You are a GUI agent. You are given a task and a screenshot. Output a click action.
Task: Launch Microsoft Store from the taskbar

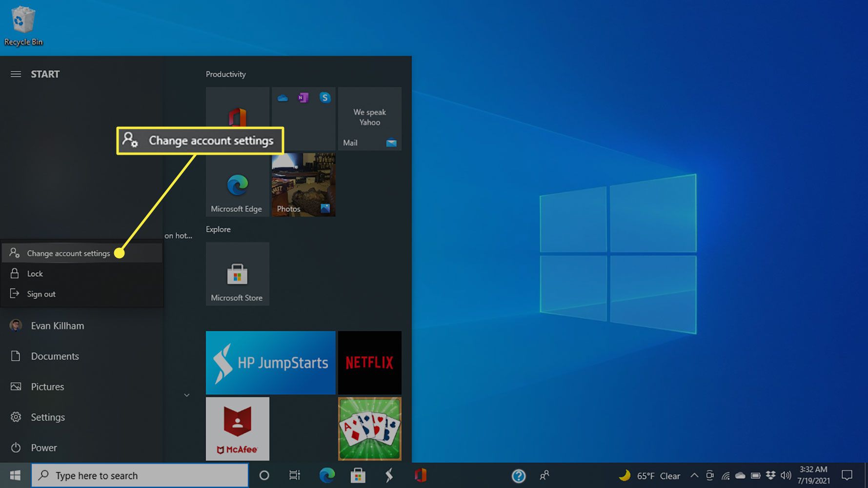click(x=358, y=475)
